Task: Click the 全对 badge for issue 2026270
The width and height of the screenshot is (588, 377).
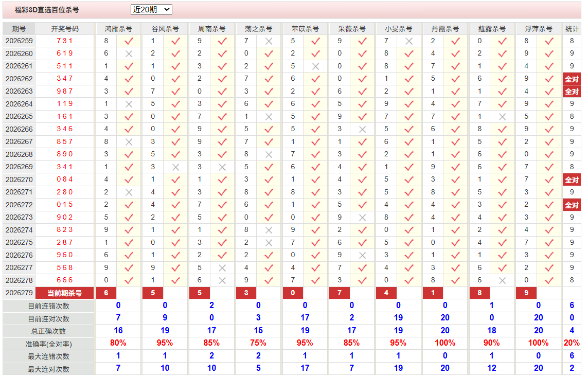Action: tap(572, 180)
